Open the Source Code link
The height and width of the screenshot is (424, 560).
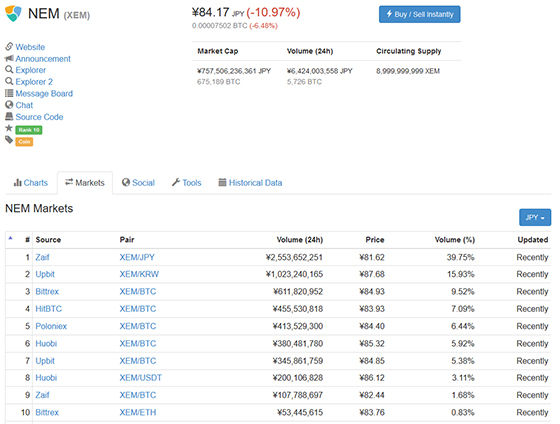pyautogui.click(x=39, y=117)
